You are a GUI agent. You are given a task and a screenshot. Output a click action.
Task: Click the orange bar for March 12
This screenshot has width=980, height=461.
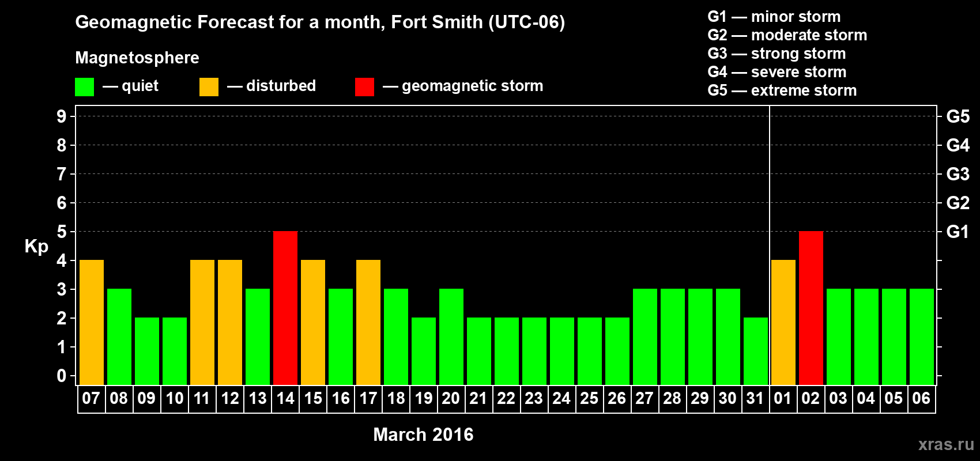(230, 322)
